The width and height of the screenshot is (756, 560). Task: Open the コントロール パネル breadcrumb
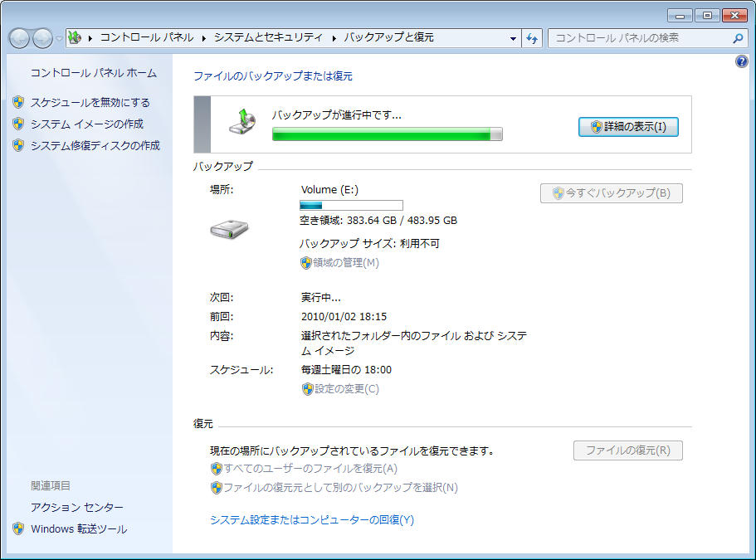(147, 37)
